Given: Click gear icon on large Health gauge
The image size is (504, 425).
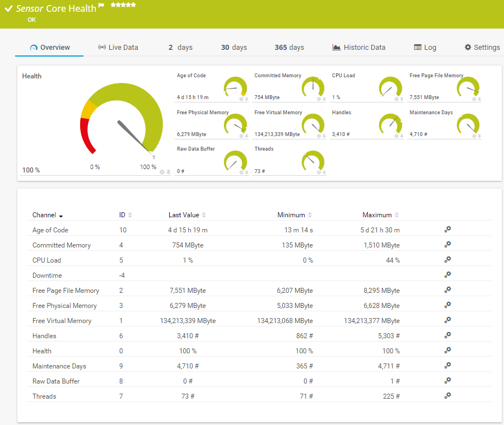Looking at the screenshot, I should [162, 172].
